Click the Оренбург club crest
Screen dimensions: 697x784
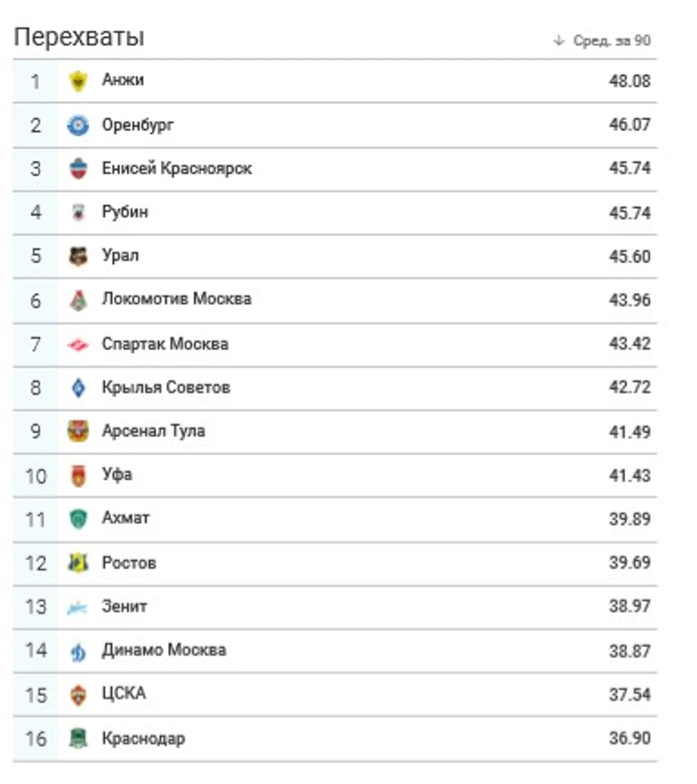pyautogui.click(x=78, y=126)
